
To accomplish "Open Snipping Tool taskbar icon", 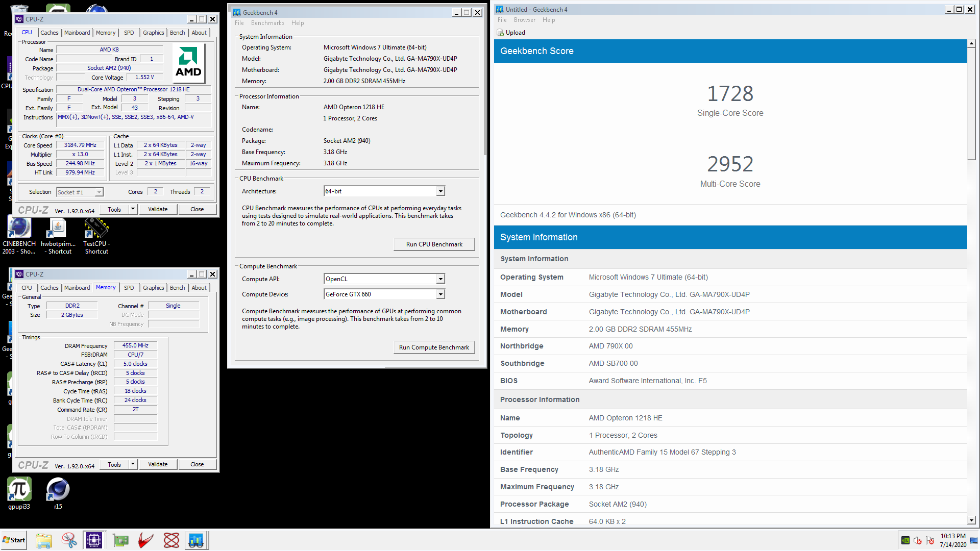I will 69,540.
